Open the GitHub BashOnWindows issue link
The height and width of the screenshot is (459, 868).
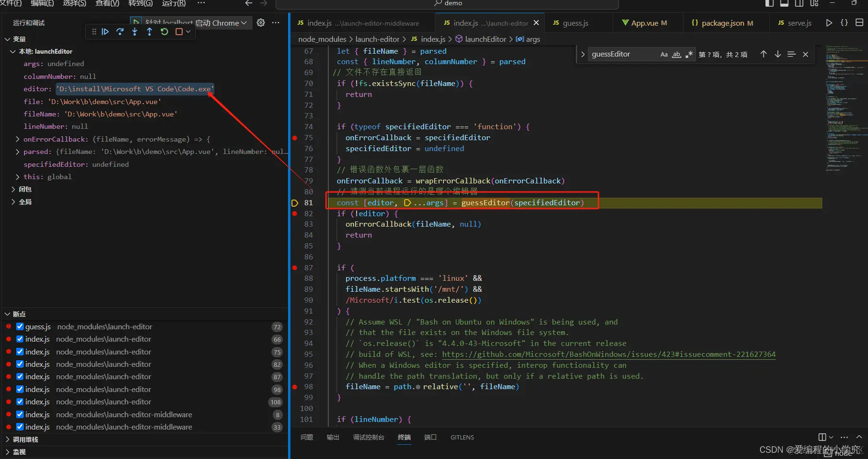tap(609, 354)
